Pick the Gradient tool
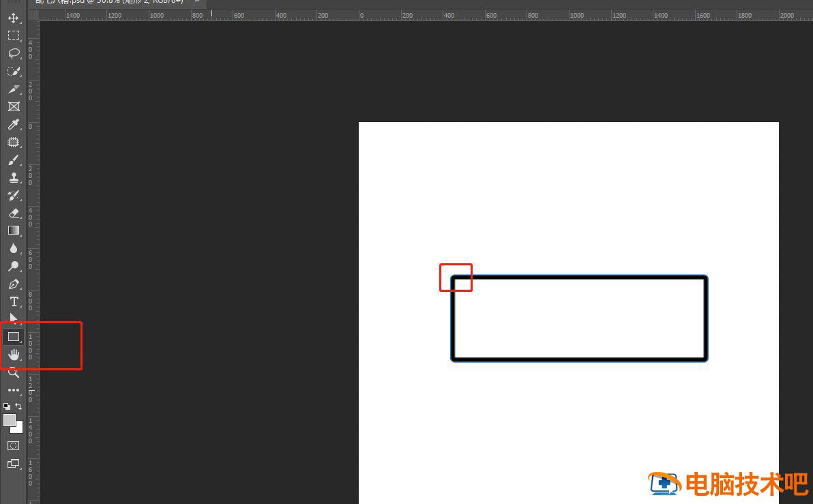This screenshot has width=813, height=504. coord(13,231)
